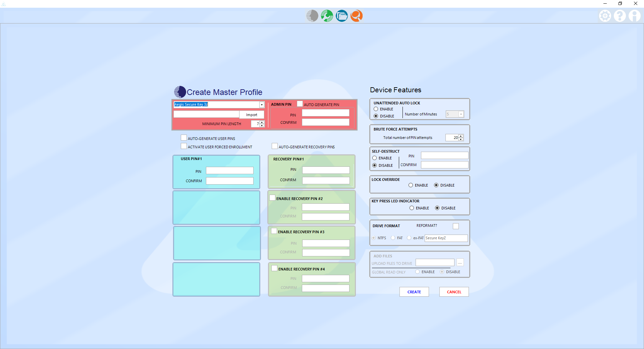
Task: Check the Auto Generate PIN checkbox
Action: coord(300,104)
